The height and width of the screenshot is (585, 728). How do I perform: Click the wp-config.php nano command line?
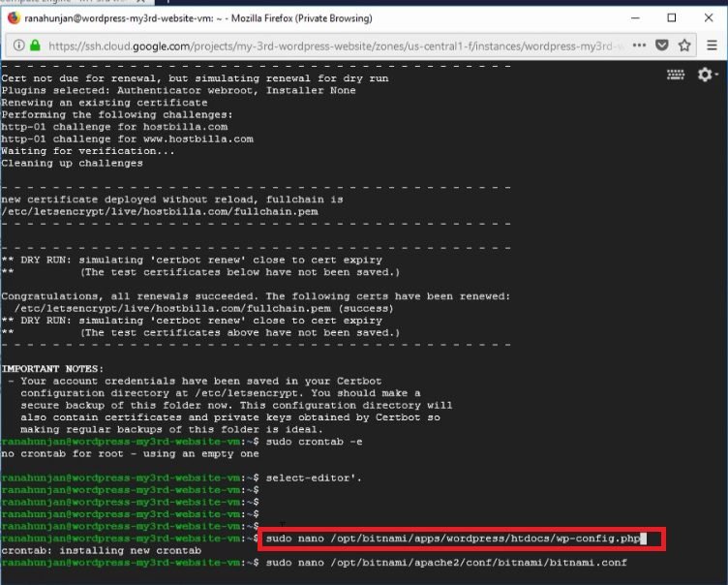click(453, 539)
